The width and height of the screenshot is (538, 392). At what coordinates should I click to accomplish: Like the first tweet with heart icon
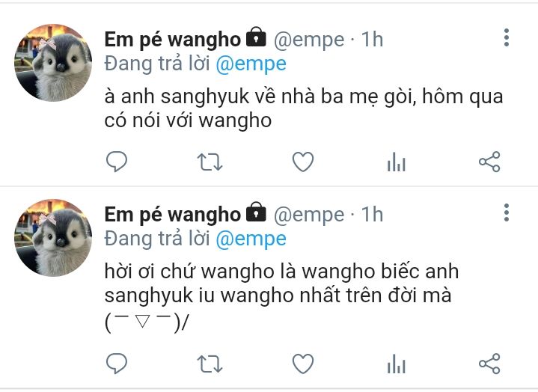coord(302,162)
